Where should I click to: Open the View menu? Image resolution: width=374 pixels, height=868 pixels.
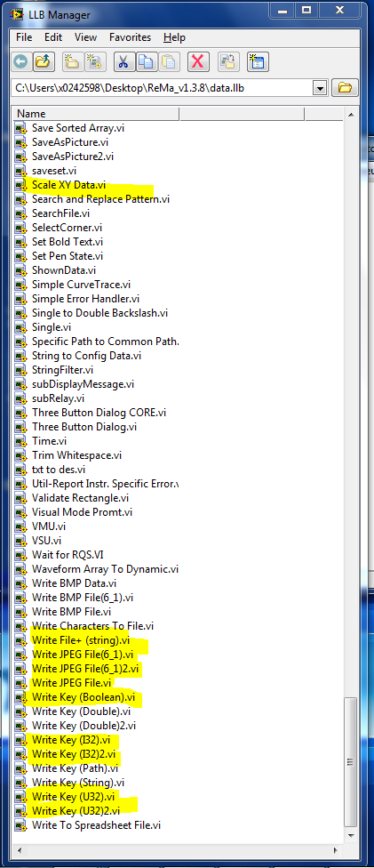tap(86, 37)
